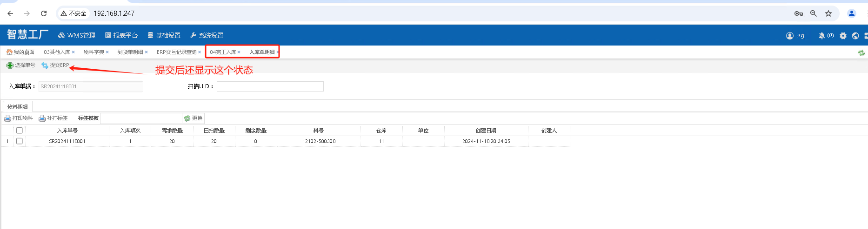Image resolution: width=868 pixels, height=229 pixels.
Task: Click the 补打标签 printer icon
Action: click(x=42, y=118)
